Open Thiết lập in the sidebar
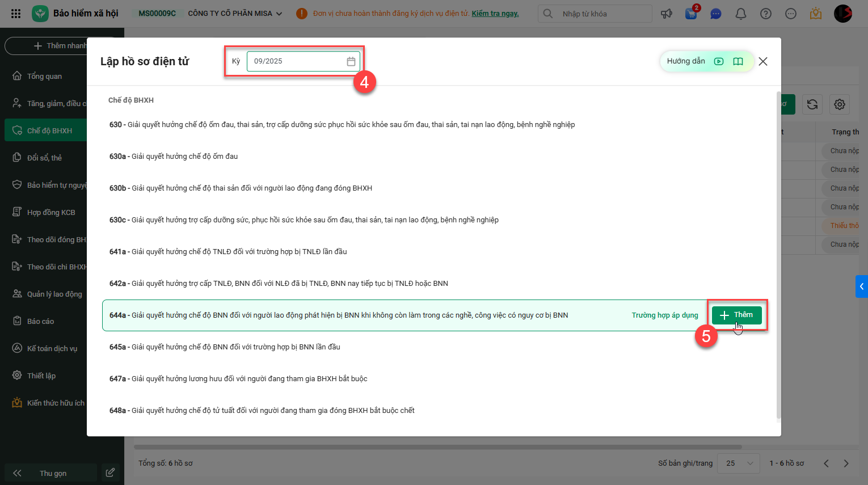The width and height of the screenshot is (868, 485). tap(45, 376)
